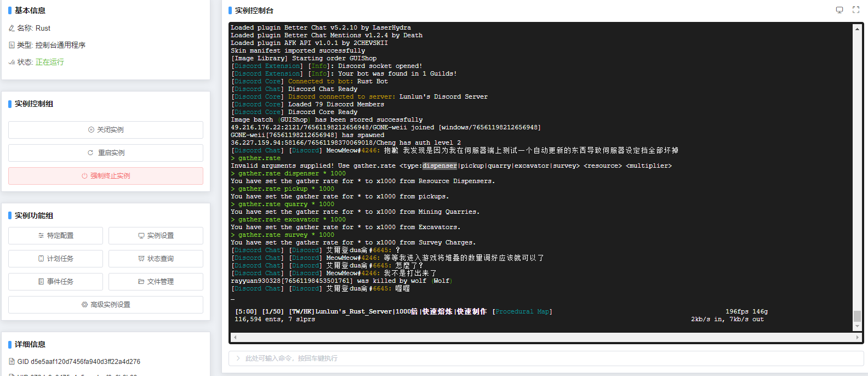Click the 重启实例 (restart instance) button

106,153
